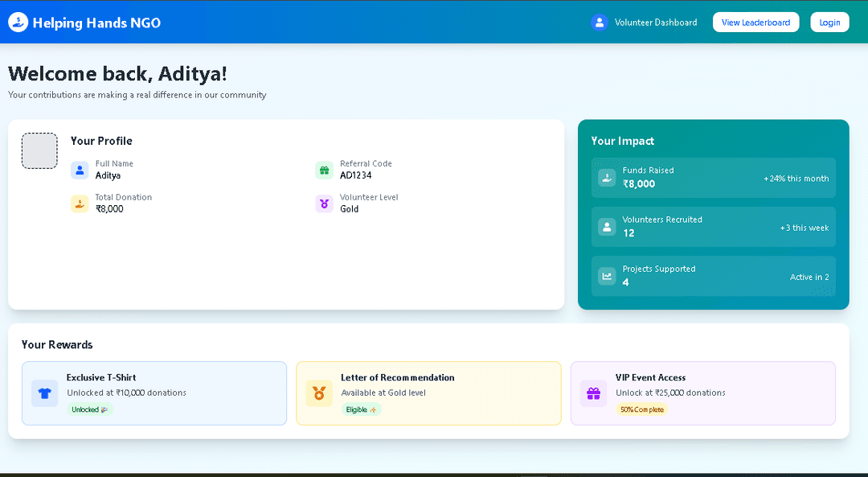
Task: Open the View Leaderboard page
Action: (x=755, y=22)
